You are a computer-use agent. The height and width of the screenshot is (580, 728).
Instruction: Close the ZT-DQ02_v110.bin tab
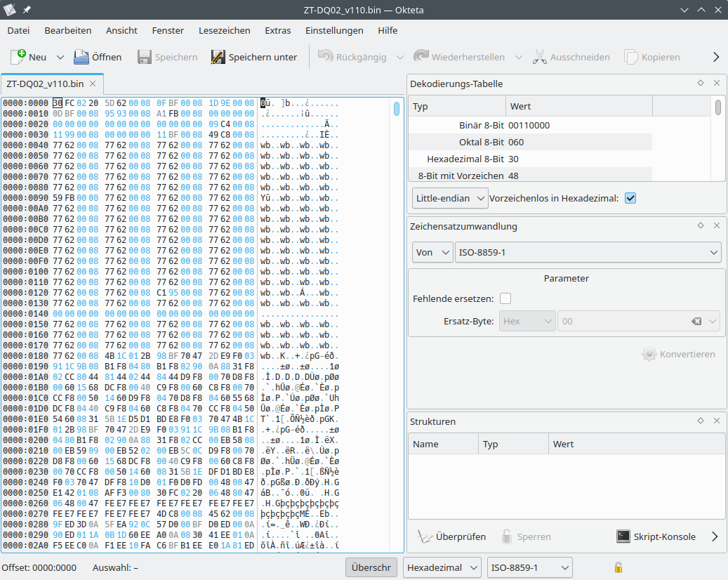(x=93, y=84)
